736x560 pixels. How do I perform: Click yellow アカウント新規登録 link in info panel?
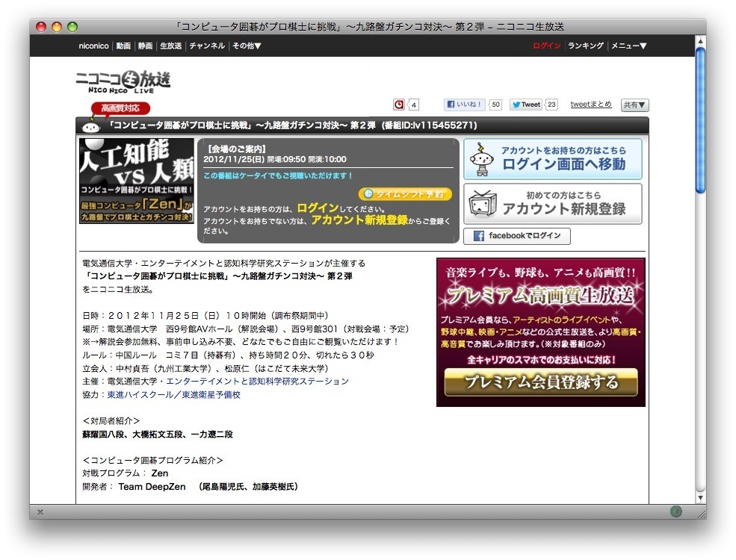(x=359, y=220)
